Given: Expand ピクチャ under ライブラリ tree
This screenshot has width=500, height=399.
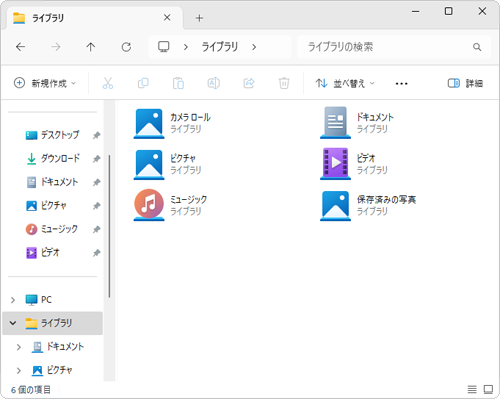Looking at the screenshot, I should [x=19, y=370].
